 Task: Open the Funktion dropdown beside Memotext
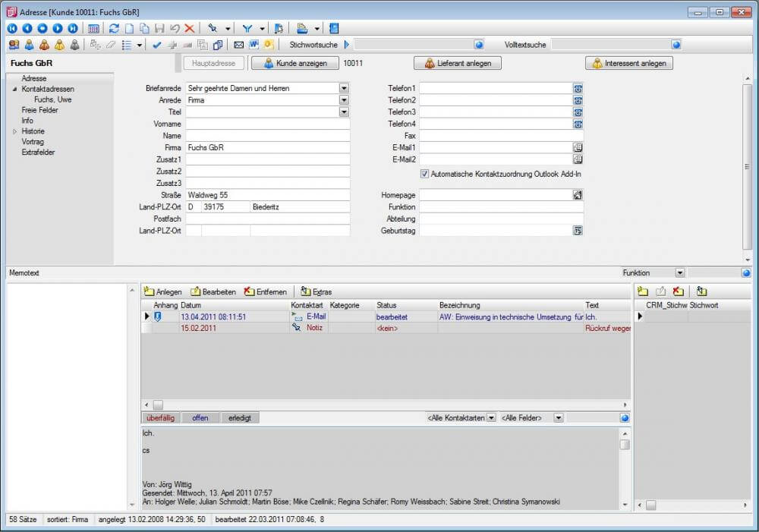point(680,273)
